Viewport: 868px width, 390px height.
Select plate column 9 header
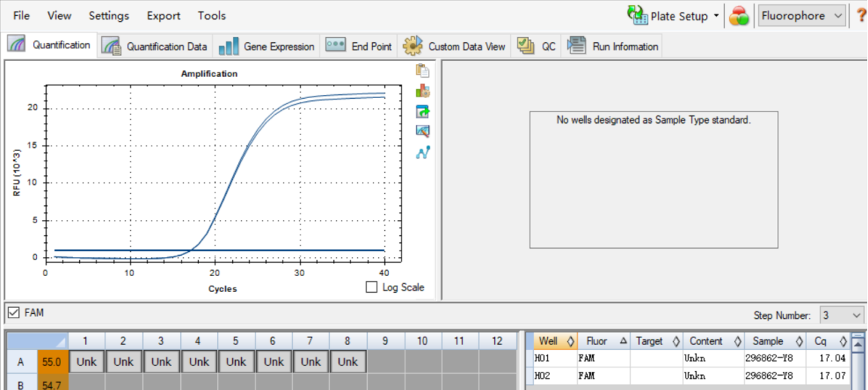tap(385, 341)
